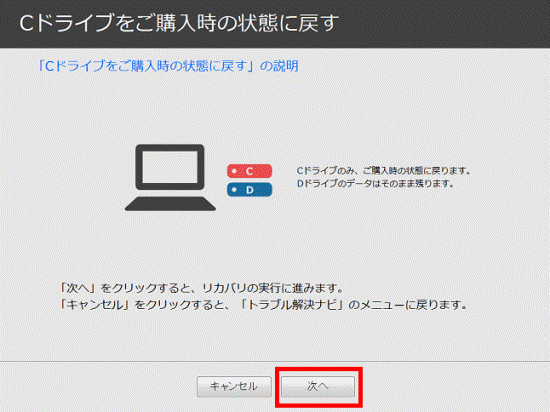This screenshot has width=550, height=412.
Task: Click the line about リカバリの実行に進みます
Action: (x=202, y=288)
